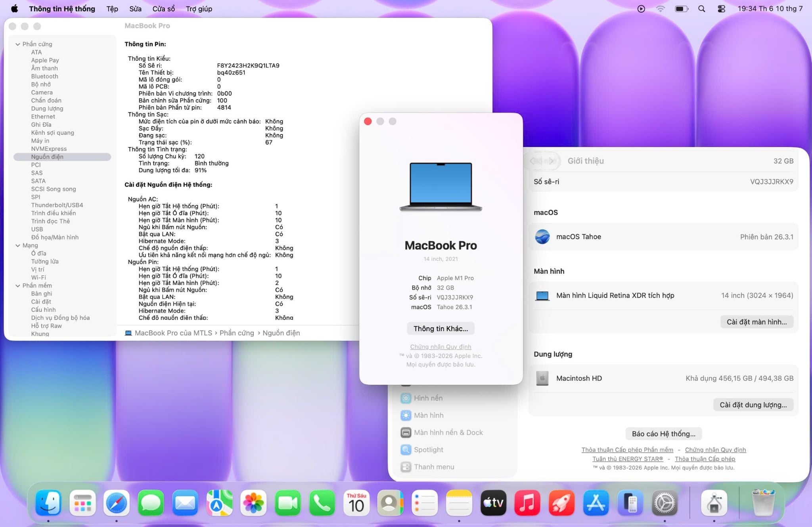812x527 pixels.
Task: Open iPhone Mirroring from the Dock
Action: (630, 503)
